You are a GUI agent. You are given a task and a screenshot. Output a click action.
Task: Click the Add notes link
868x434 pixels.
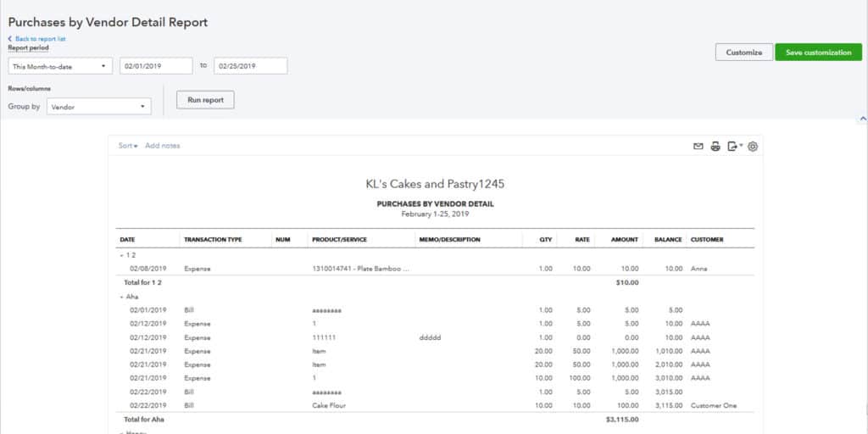tap(162, 146)
